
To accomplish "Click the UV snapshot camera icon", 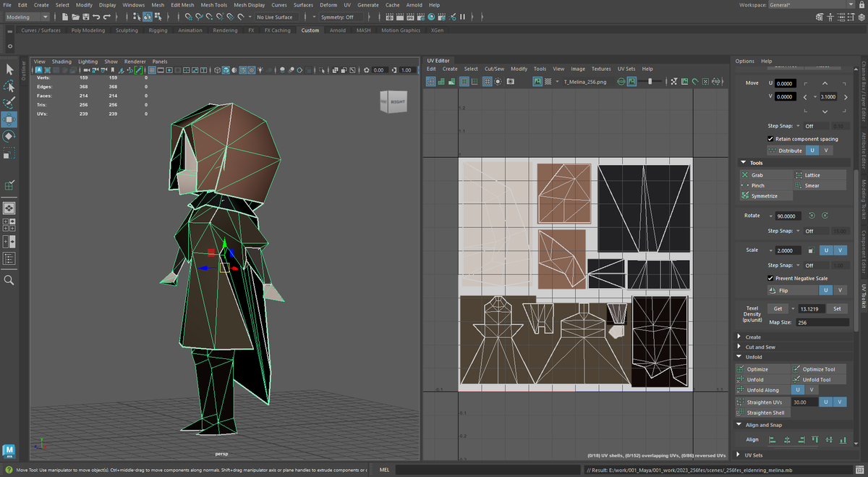I will (510, 82).
